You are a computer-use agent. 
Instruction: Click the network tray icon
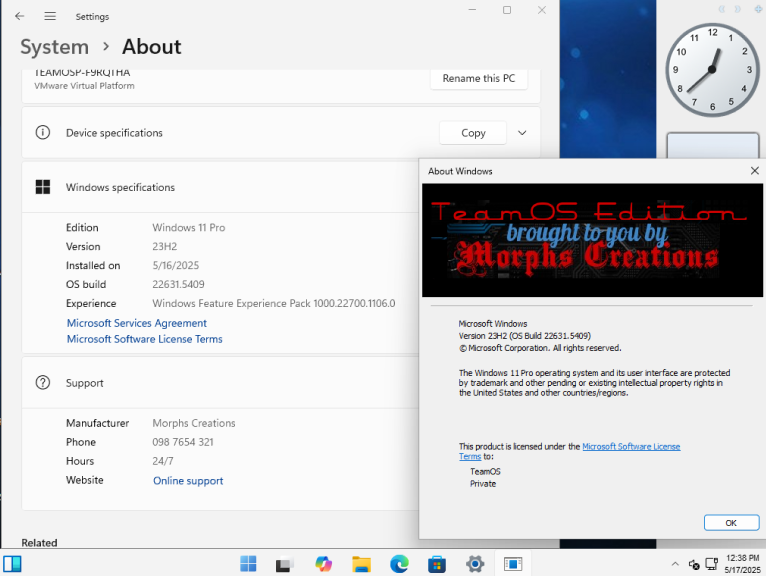712,564
